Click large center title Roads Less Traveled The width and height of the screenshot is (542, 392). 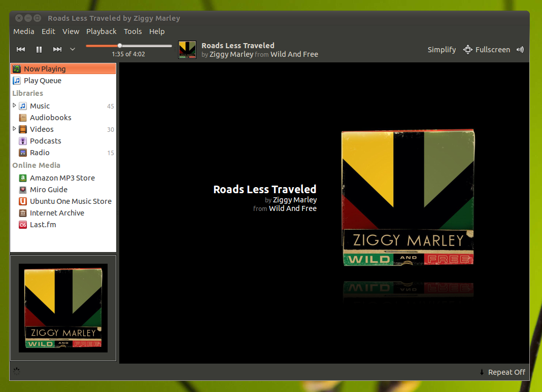(x=265, y=189)
